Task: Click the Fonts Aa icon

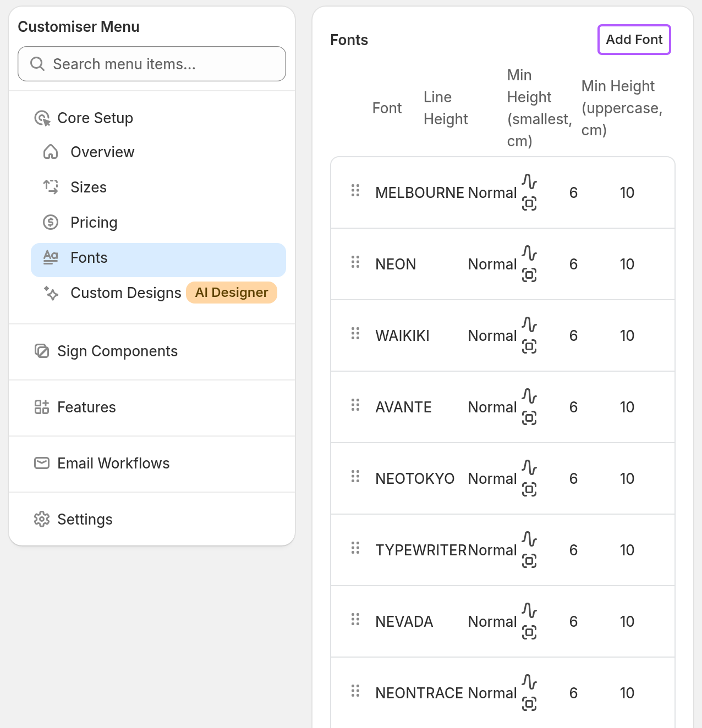Action: click(51, 257)
